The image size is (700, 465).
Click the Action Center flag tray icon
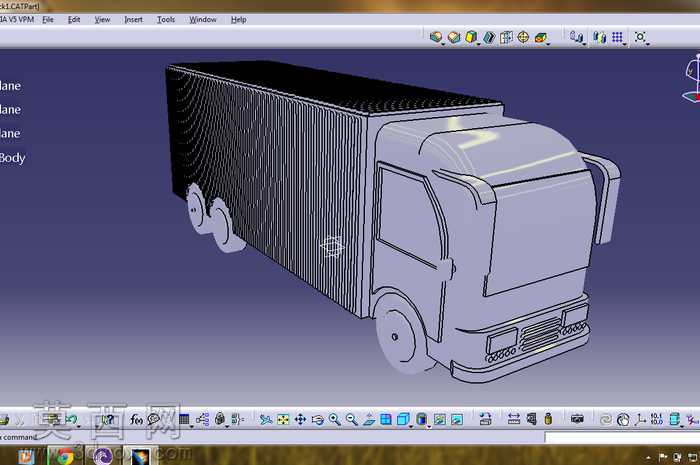coord(663,457)
